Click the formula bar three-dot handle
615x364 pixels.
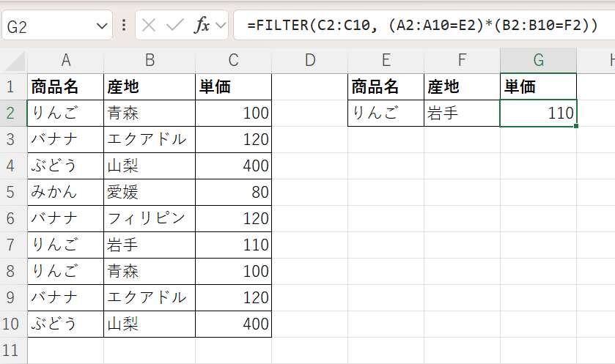pos(124,26)
